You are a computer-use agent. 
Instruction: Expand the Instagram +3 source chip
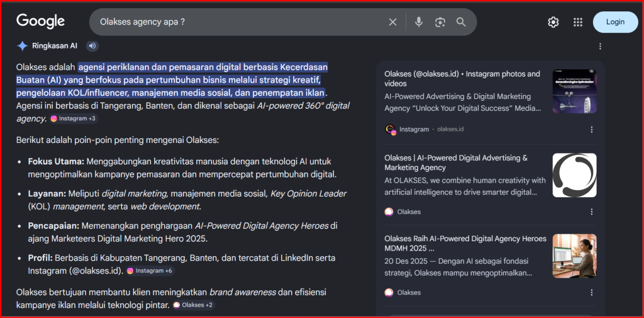point(74,118)
